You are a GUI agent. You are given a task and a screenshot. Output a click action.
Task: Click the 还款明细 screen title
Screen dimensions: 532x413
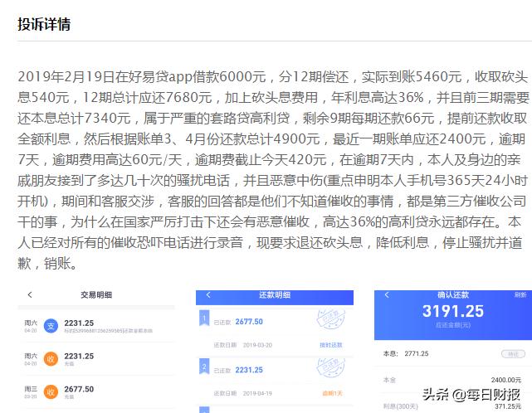tap(275, 295)
